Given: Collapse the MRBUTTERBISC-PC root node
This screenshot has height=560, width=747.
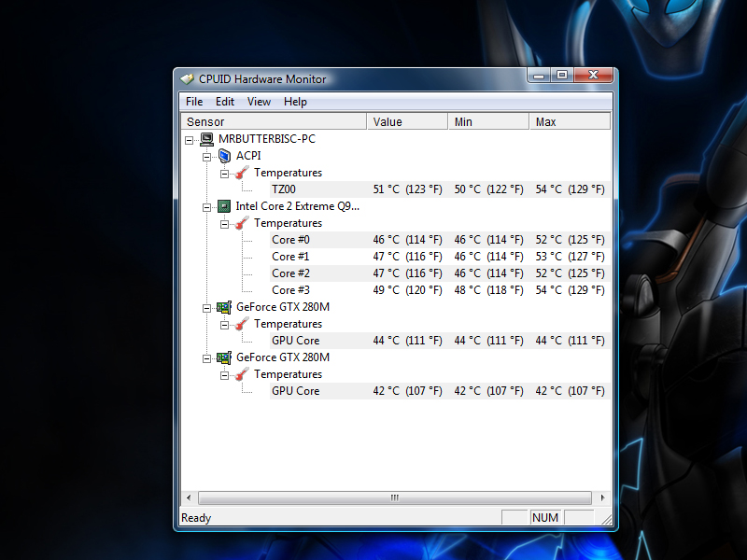Looking at the screenshot, I should coord(190,140).
